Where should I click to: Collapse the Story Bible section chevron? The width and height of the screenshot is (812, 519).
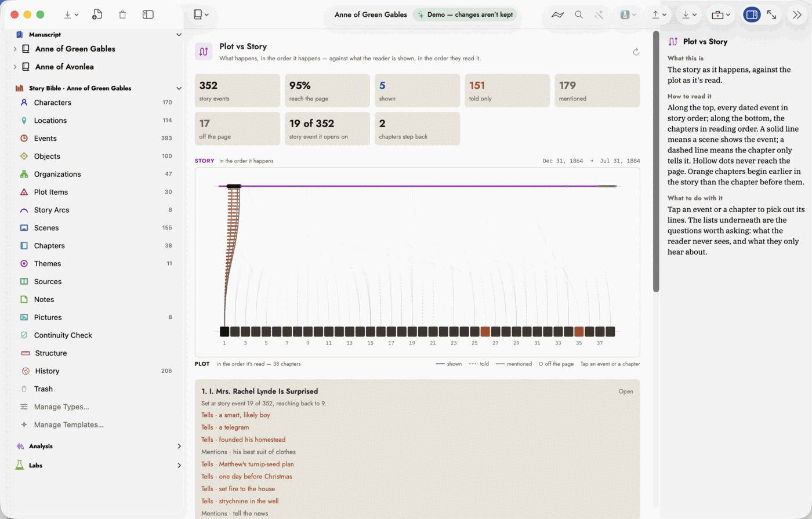[179, 88]
